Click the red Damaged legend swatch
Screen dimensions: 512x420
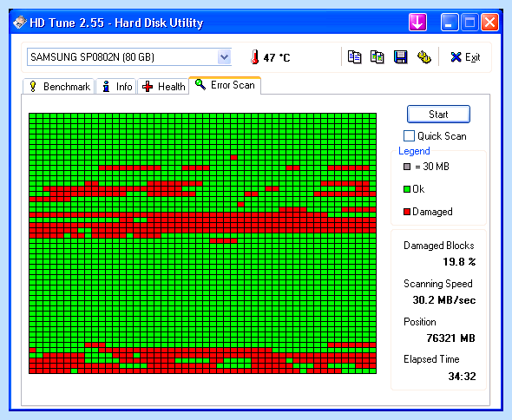tap(407, 212)
